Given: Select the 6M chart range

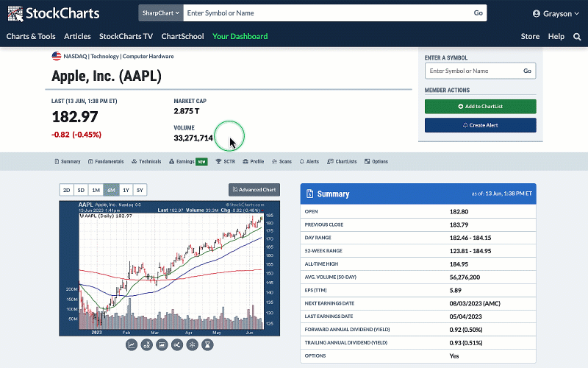Looking at the screenshot, I should pos(111,190).
